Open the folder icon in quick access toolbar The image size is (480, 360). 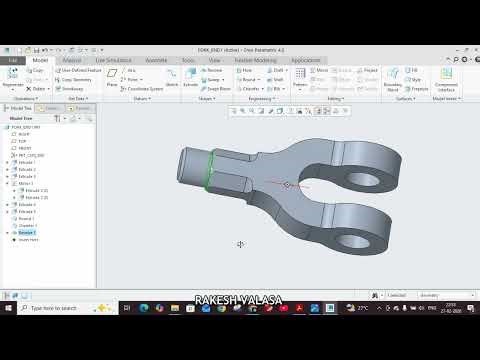coord(28,50)
